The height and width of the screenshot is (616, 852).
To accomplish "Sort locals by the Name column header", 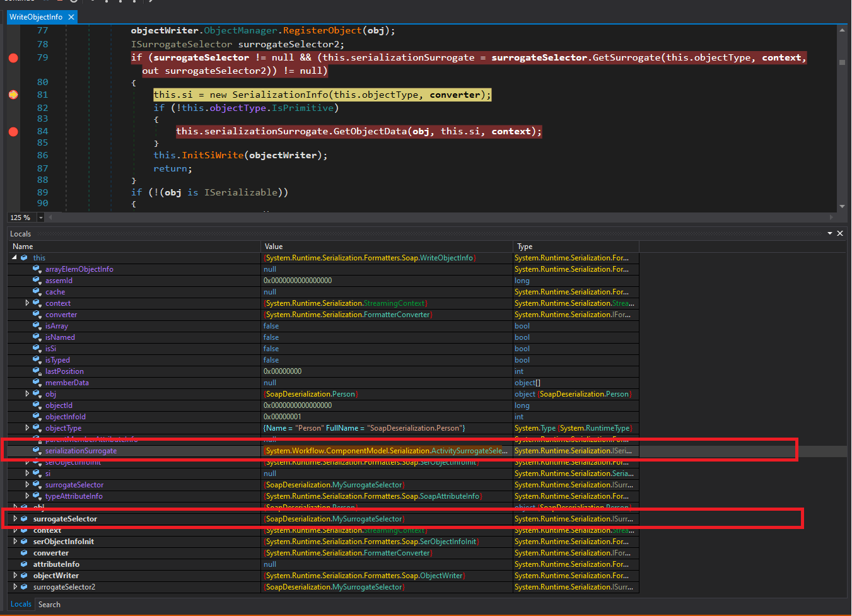I will tap(134, 247).
